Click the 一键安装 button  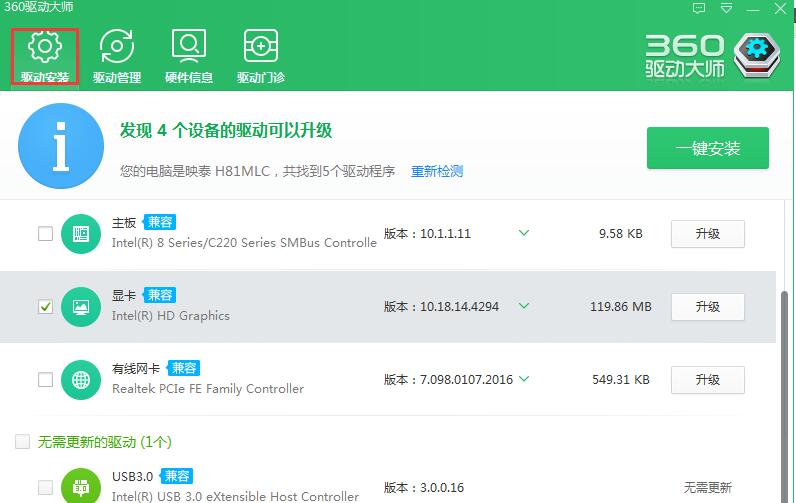pyautogui.click(x=708, y=148)
